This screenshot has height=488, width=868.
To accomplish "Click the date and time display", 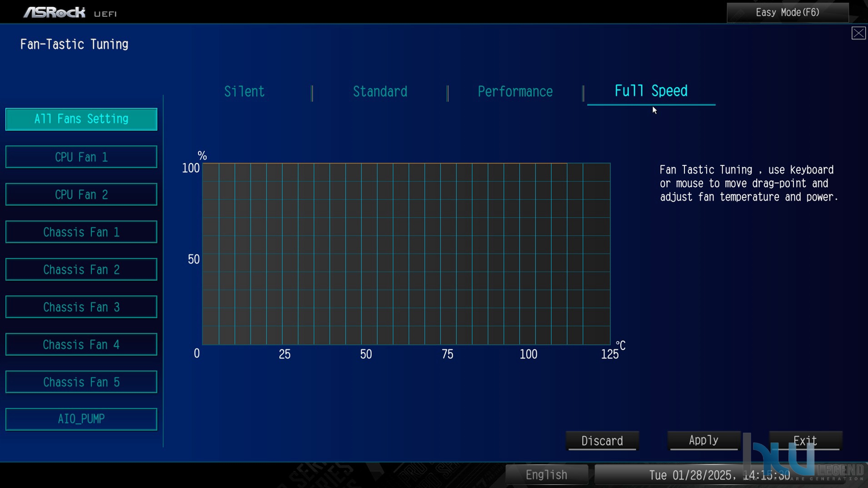I will 719,475.
